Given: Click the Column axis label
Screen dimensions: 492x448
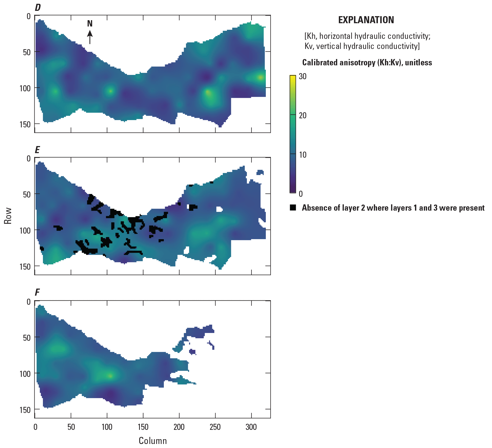Looking at the screenshot, I should pos(153,440).
